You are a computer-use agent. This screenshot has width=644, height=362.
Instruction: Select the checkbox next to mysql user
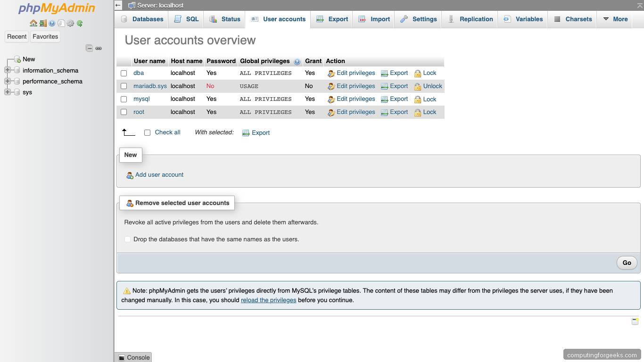[124, 99]
